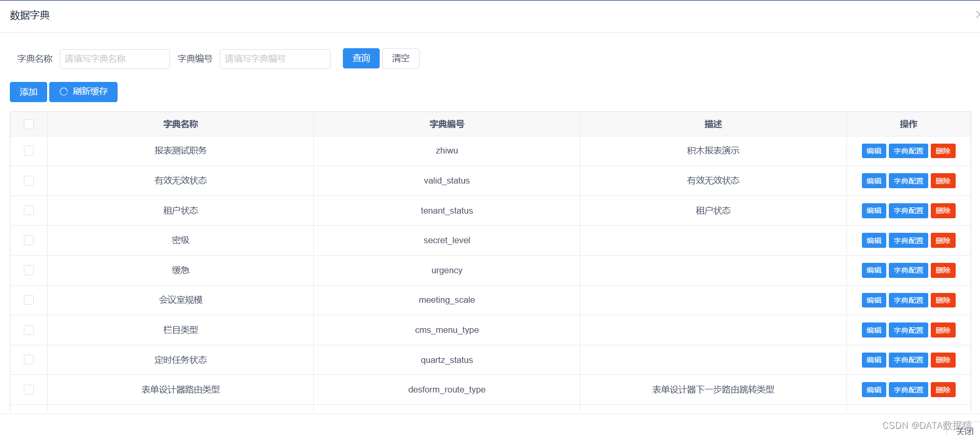Open 字典配置 for zhiwu row

pyautogui.click(x=909, y=151)
